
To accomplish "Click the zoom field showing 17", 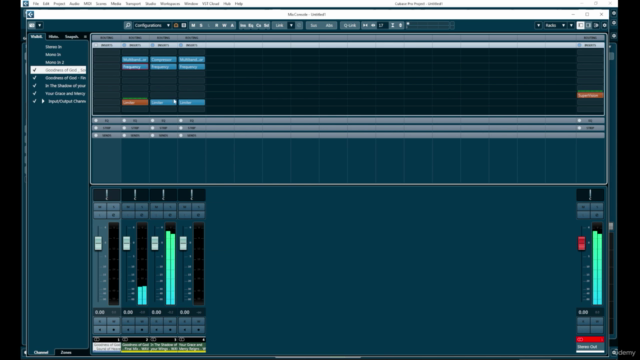I will point(382,25).
